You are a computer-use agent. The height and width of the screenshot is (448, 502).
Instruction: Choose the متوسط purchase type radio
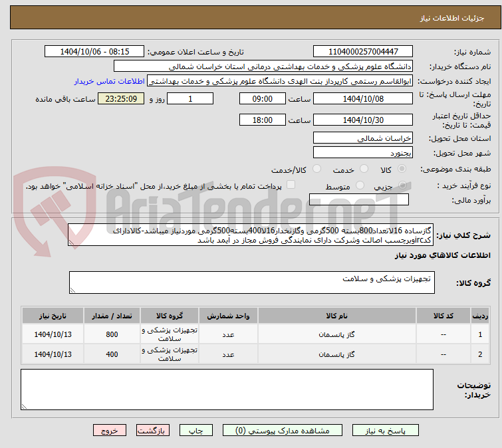[x=360, y=185]
